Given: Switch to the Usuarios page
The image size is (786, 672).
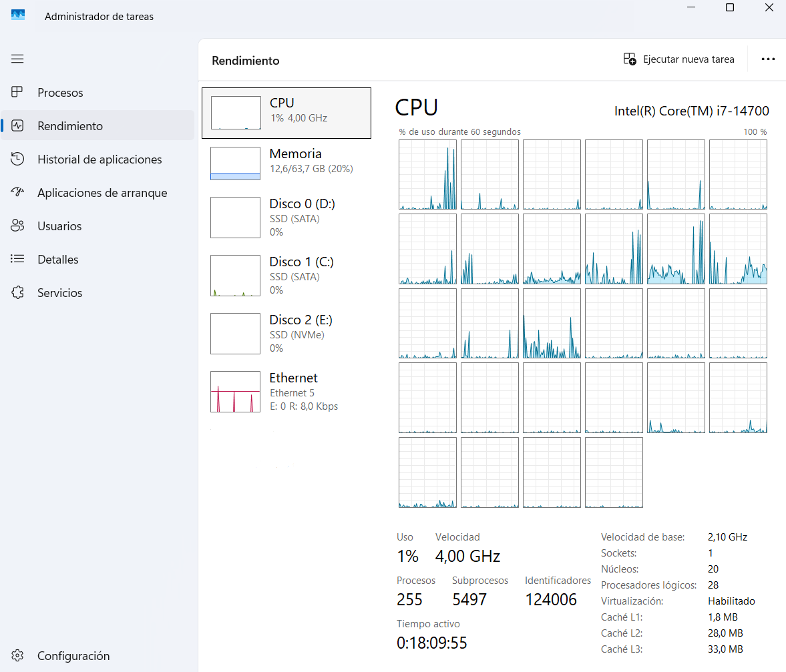Looking at the screenshot, I should tap(97, 226).
